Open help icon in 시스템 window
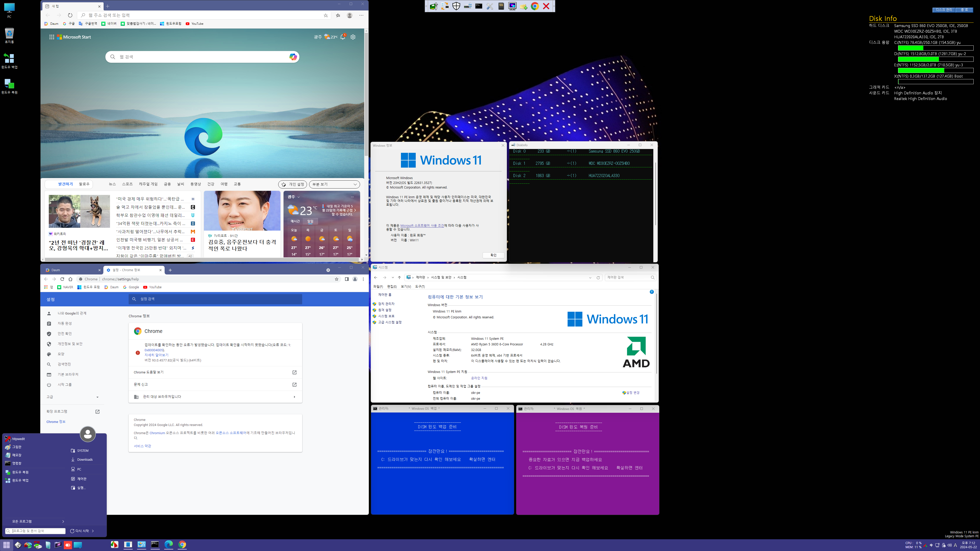The image size is (980, 551). point(652,292)
